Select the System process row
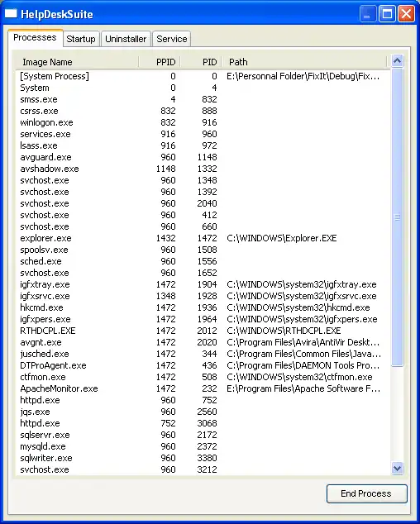The image size is (420, 524). (x=203, y=88)
